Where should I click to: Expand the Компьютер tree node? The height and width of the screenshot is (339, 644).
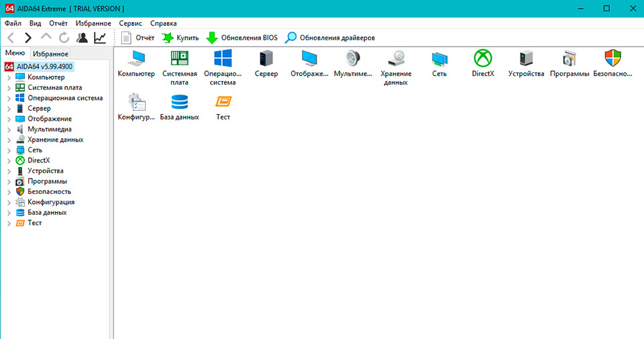click(x=9, y=77)
